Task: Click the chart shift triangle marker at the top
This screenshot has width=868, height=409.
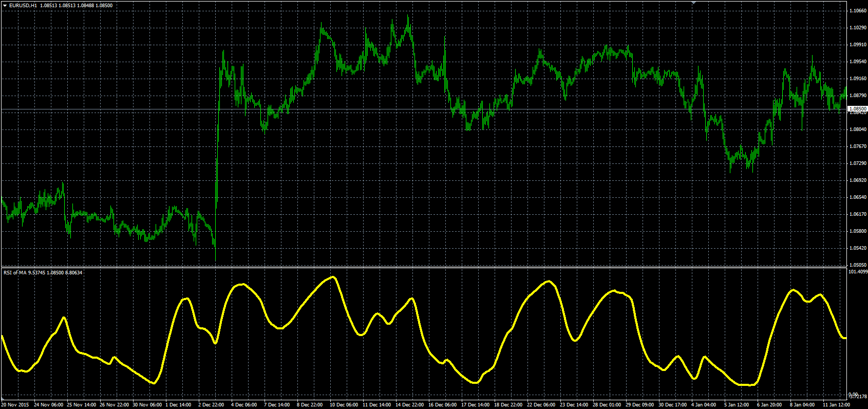Action: (694, 3)
